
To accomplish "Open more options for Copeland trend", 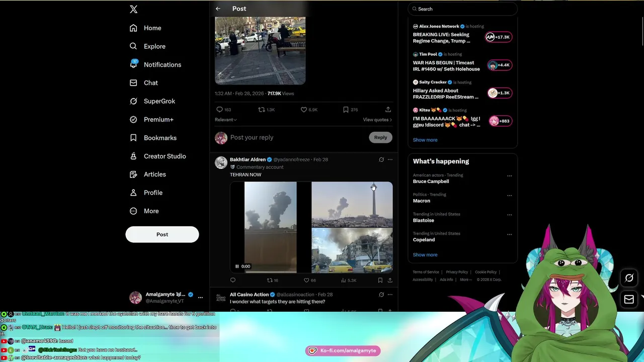I will [x=509, y=234].
